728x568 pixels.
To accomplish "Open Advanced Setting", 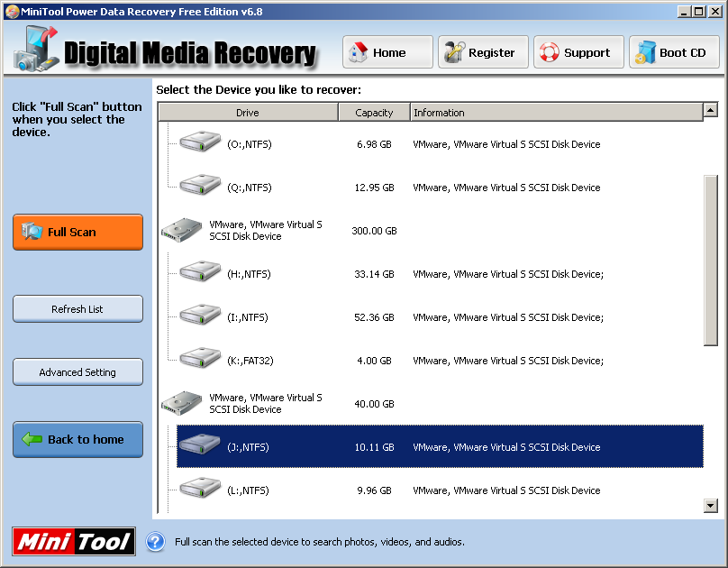I will click(78, 372).
